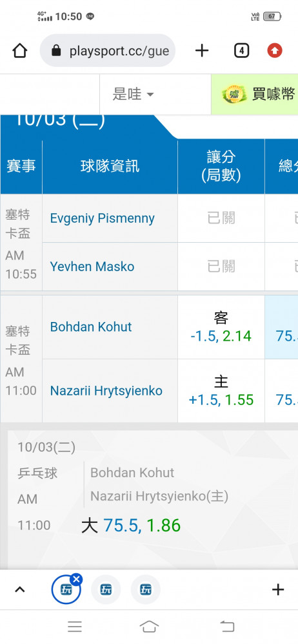Switch to second tab thumbnail in strip
Viewport: 298px width, 644px height.
(x=106, y=589)
